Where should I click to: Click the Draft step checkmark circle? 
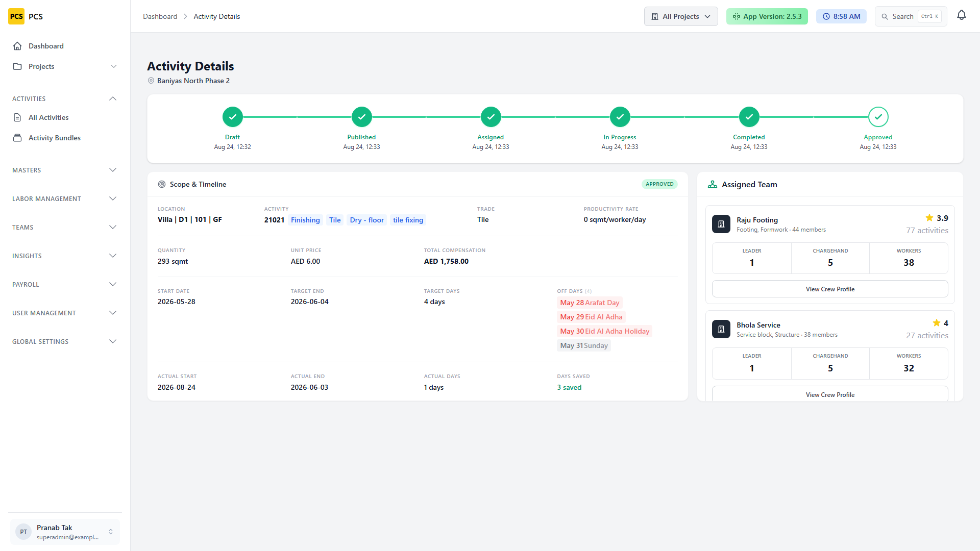pyautogui.click(x=233, y=117)
